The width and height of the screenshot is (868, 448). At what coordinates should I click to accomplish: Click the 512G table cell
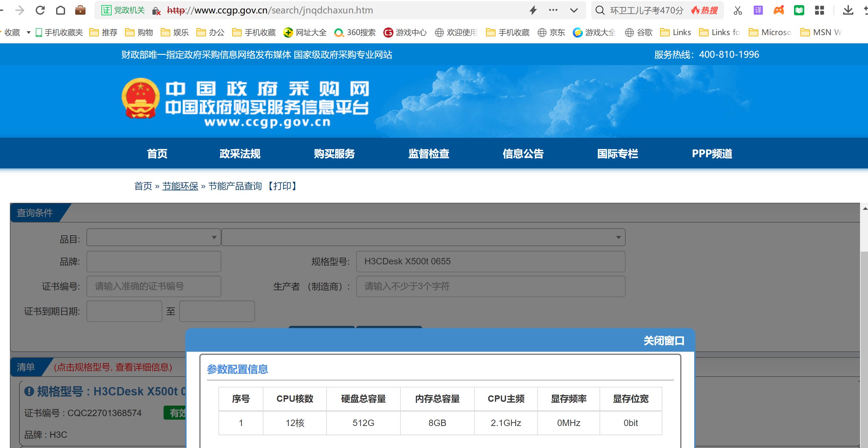click(x=363, y=423)
